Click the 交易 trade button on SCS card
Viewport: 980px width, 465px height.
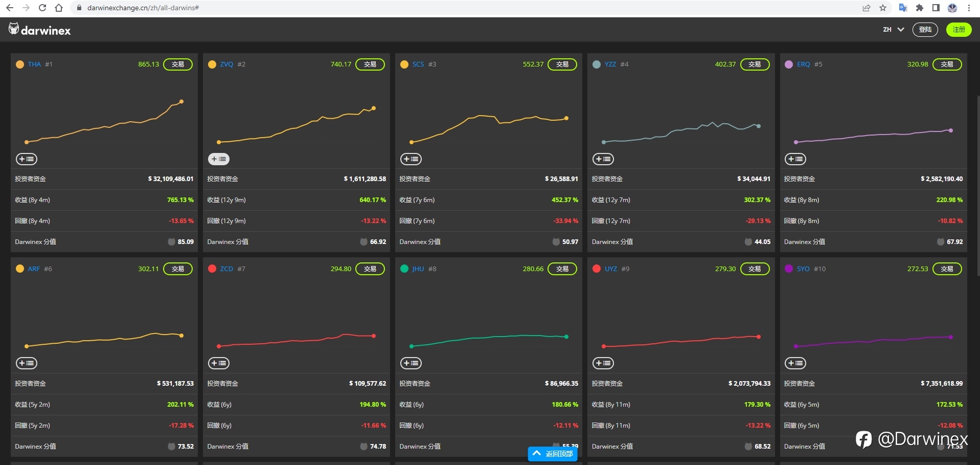pos(562,64)
